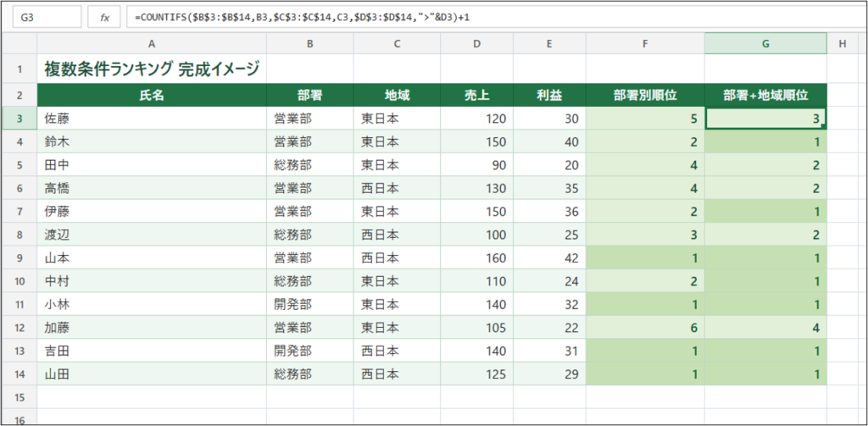Select row 9 header
This screenshot has width=868, height=426.
point(19,257)
